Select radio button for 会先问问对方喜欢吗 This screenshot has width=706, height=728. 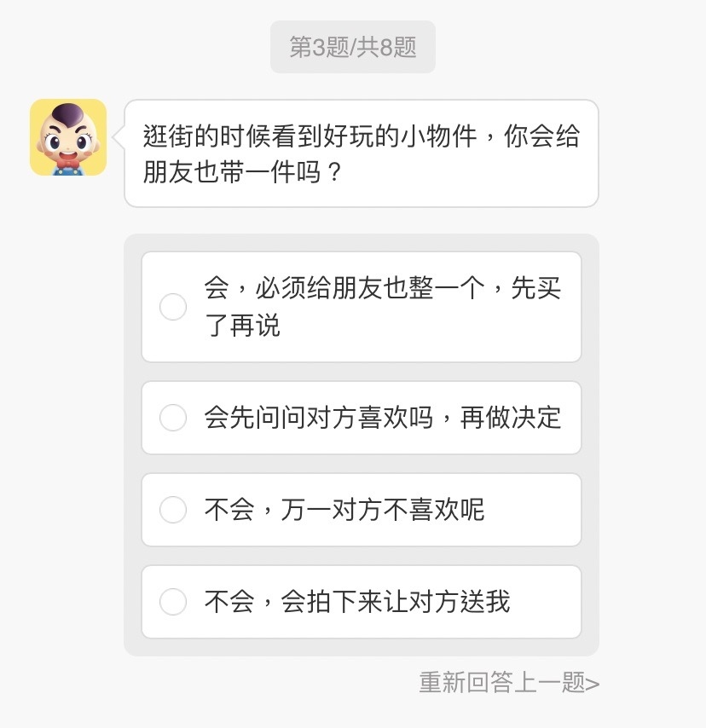[173, 418]
